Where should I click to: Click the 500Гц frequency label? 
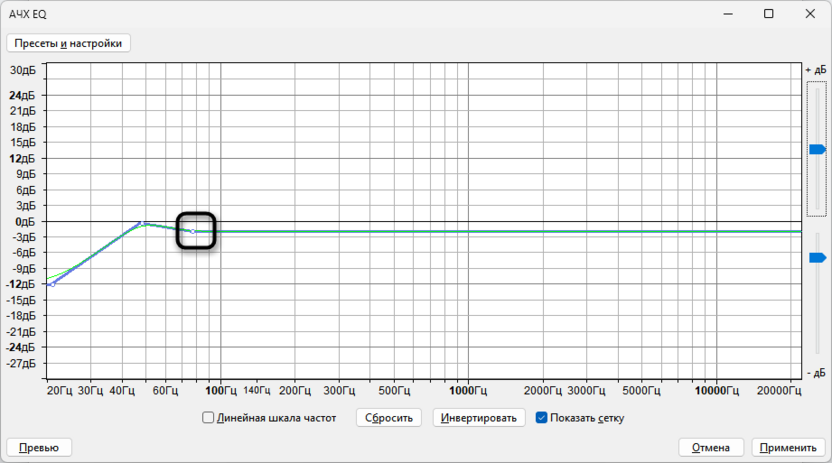point(394,391)
